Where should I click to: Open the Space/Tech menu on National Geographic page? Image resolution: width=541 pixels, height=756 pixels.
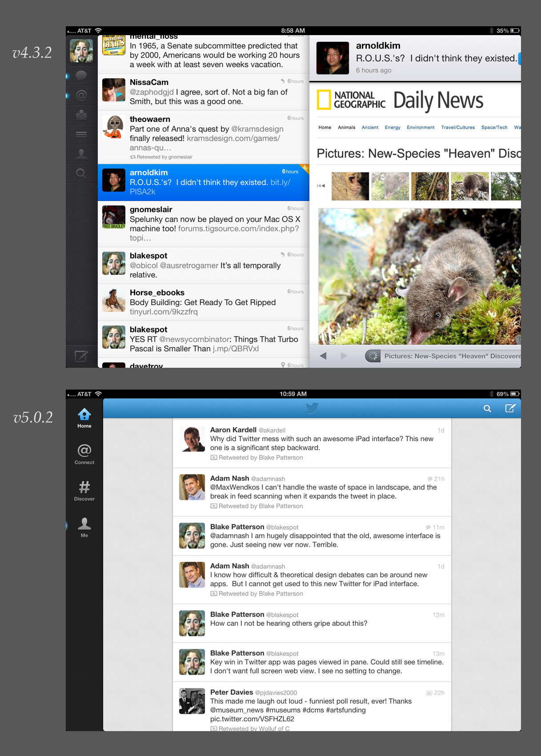tap(494, 128)
